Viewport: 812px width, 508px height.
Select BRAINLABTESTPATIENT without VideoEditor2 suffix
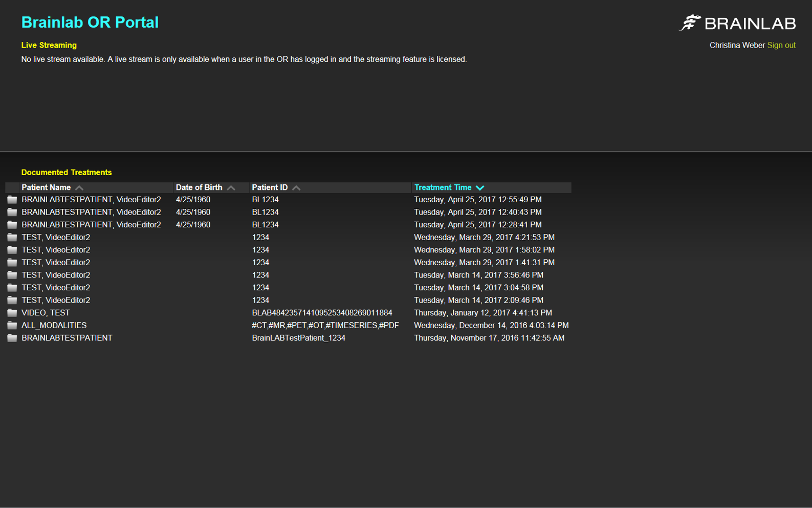[x=67, y=338]
